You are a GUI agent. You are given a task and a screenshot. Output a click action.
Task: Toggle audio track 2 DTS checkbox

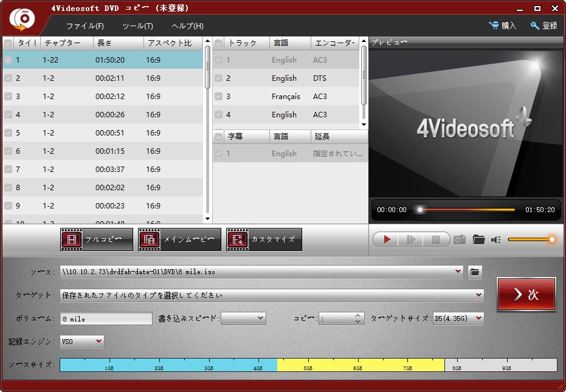click(218, 78)
